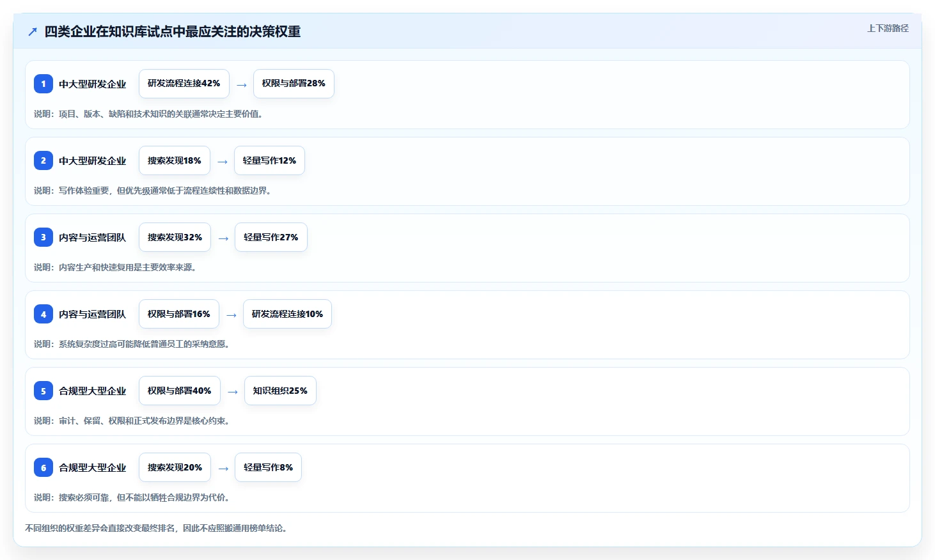Click 中大型研发企业 label in row 1
This screenshot has height=560, width=935.
(x=93, y=84)
